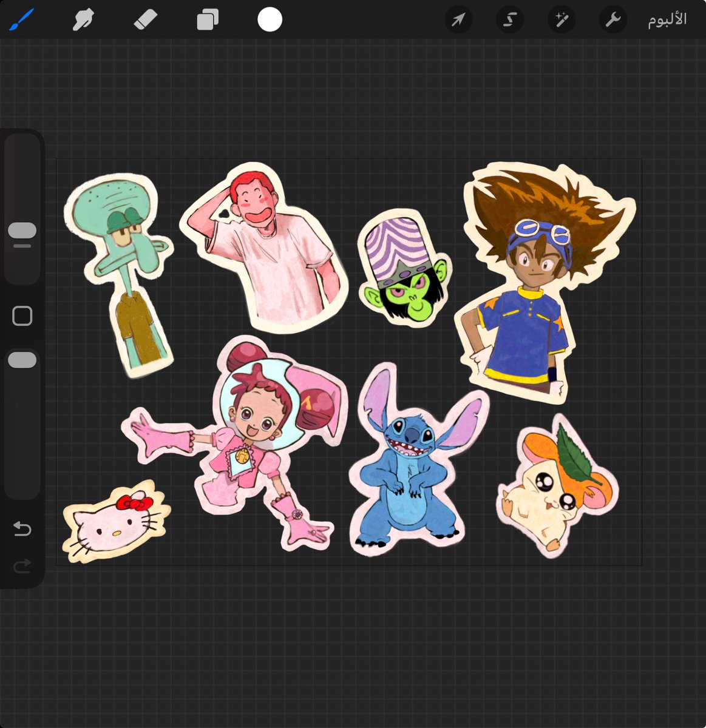This screenshot has height=728, width=706.
Task: Undo the last action
Action: coord(22,528)
